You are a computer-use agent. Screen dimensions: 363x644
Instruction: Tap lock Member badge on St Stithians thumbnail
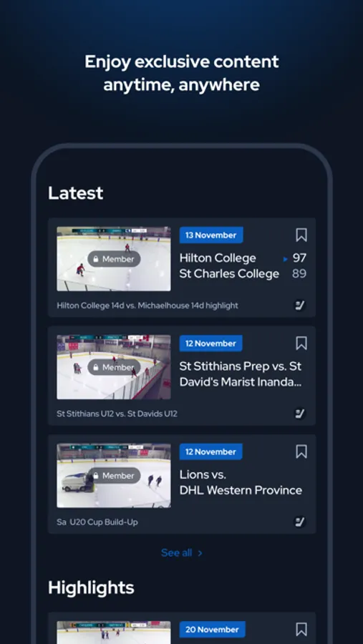point(114,367)
